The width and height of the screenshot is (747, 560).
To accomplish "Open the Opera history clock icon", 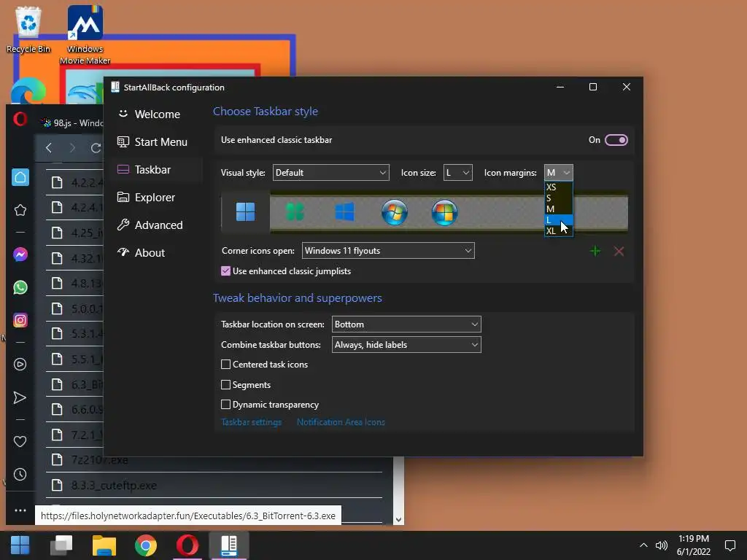I will coord(20,474).
